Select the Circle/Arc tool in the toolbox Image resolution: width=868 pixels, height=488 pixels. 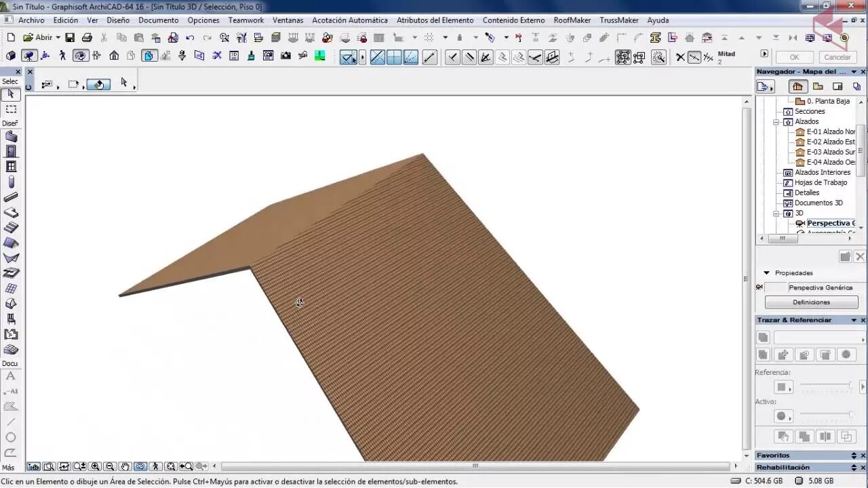pos(11,438)
